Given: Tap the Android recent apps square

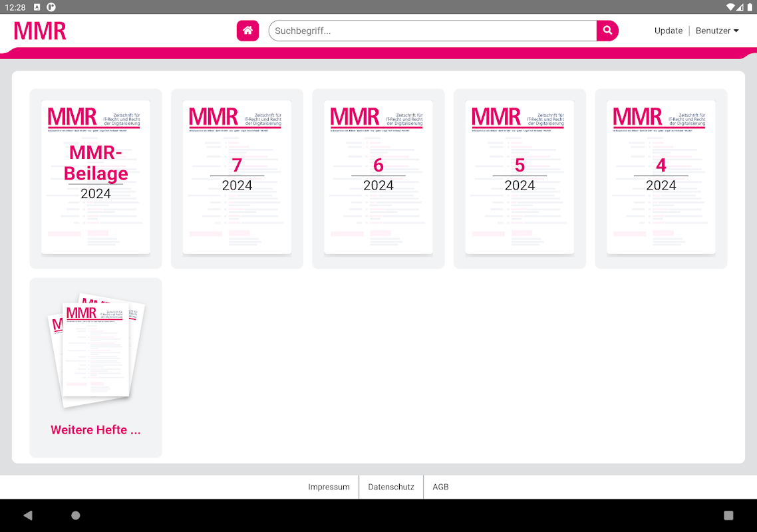Looking at the screenshot, I should (x=728, y=515).
